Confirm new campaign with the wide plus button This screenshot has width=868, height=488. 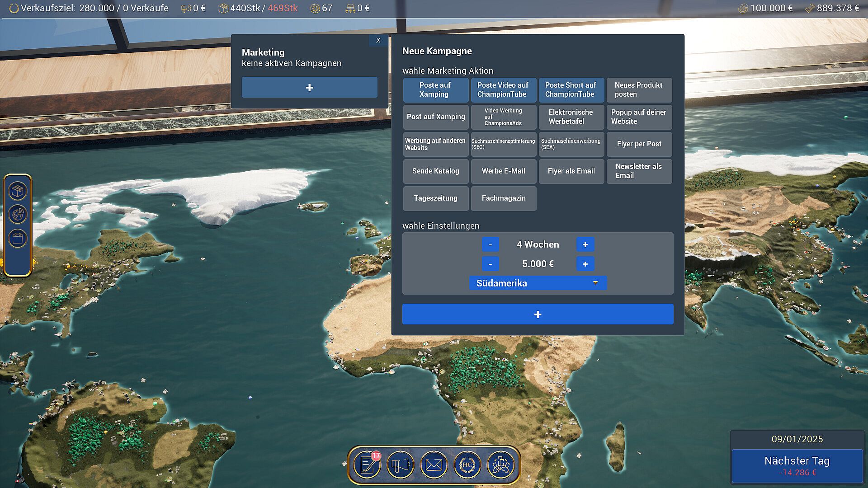(x=538, y=314)
